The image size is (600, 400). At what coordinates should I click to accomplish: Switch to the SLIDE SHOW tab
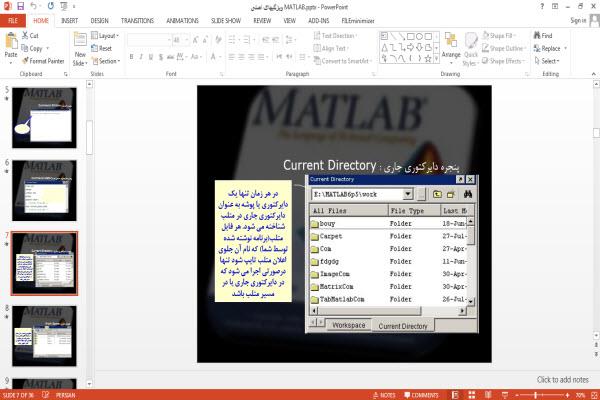tap(226, 21)
